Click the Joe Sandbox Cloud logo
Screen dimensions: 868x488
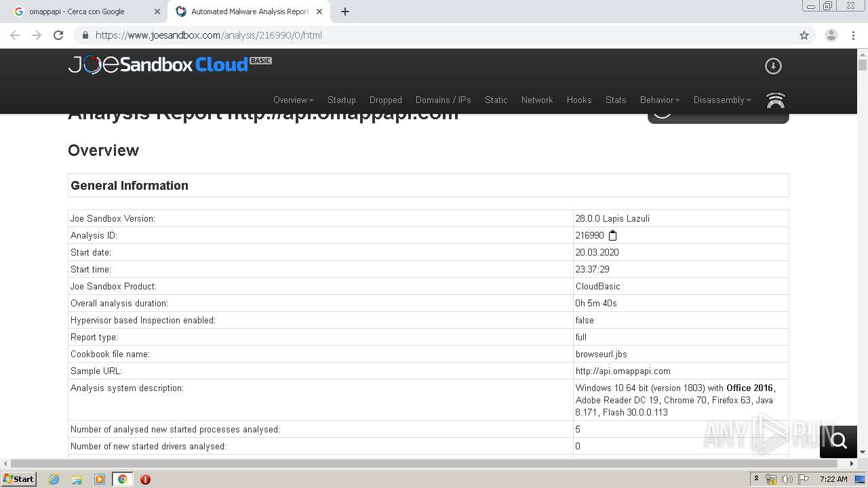(x=170, y=64)
